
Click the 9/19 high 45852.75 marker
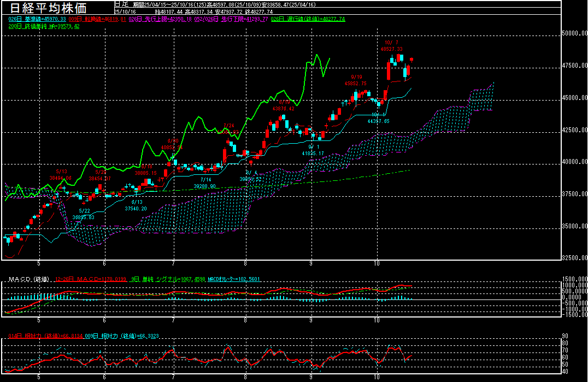[355, 80]
